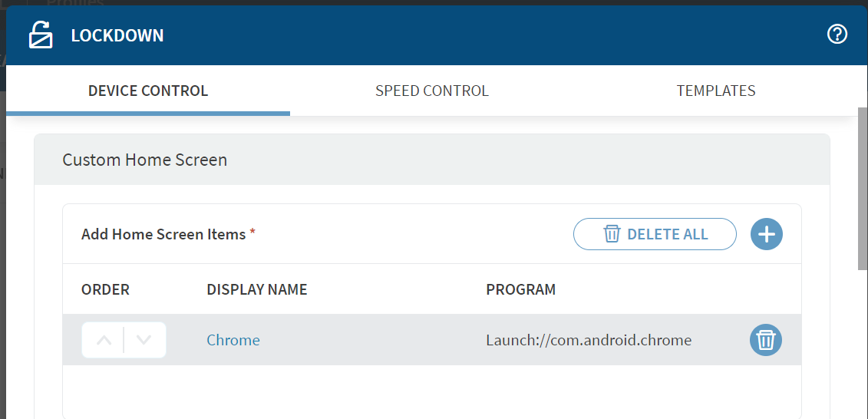Open the Speed Control tab
Viewport: 868px width, 419px height.
pos(431,91)
